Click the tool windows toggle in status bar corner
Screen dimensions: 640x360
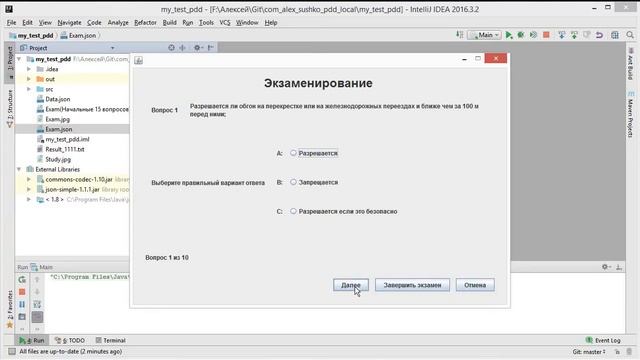[12, 351]
